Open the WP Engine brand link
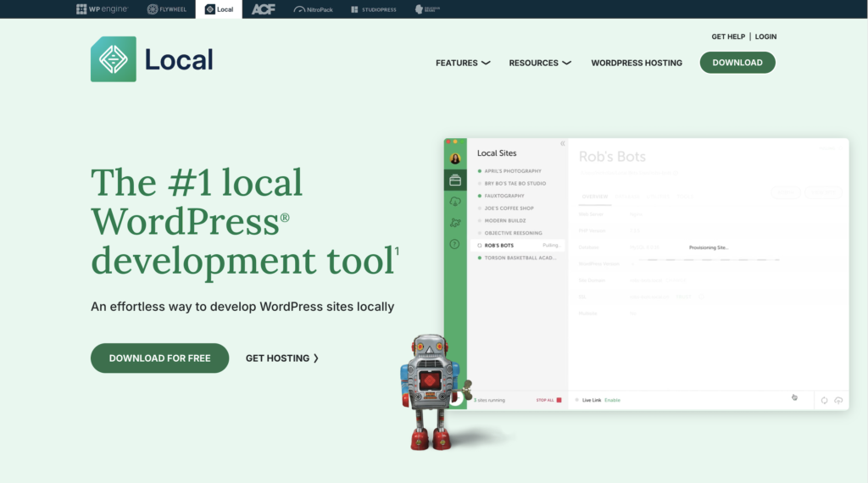Image resolution: width=868 pixels, height=483 pixels. click(x=102, y=8)
